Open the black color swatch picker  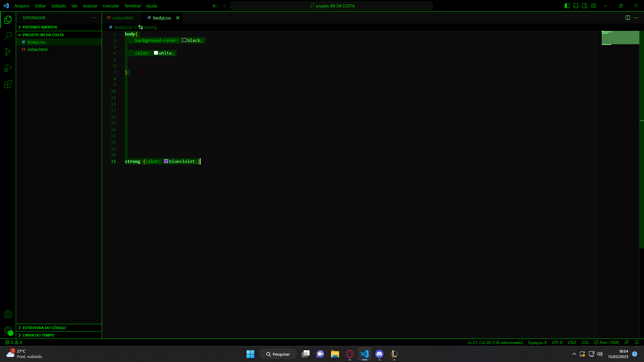(x=184, y=40)
